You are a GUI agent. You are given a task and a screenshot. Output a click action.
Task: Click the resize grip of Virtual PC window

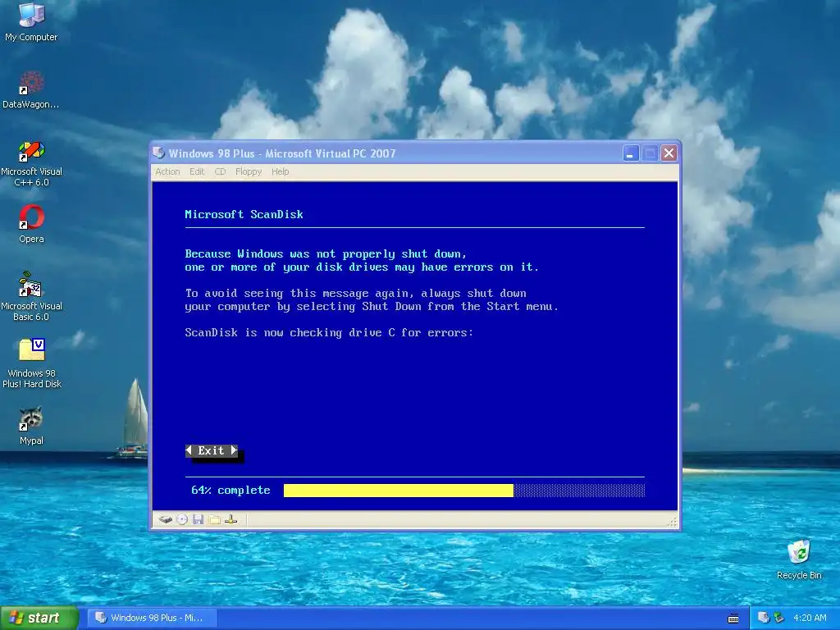pyautogui.click(x=673, y=522)
